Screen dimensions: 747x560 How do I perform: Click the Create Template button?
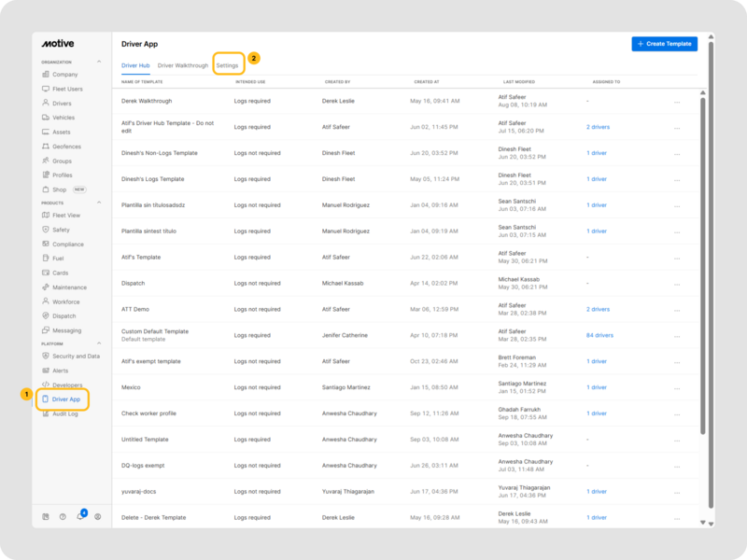click(x=664, y=44)
